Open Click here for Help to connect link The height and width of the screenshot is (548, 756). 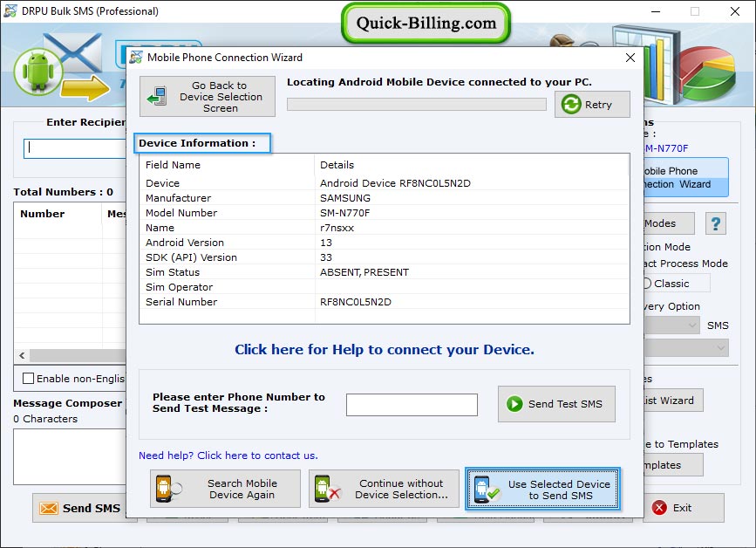(x=385, y=349)
